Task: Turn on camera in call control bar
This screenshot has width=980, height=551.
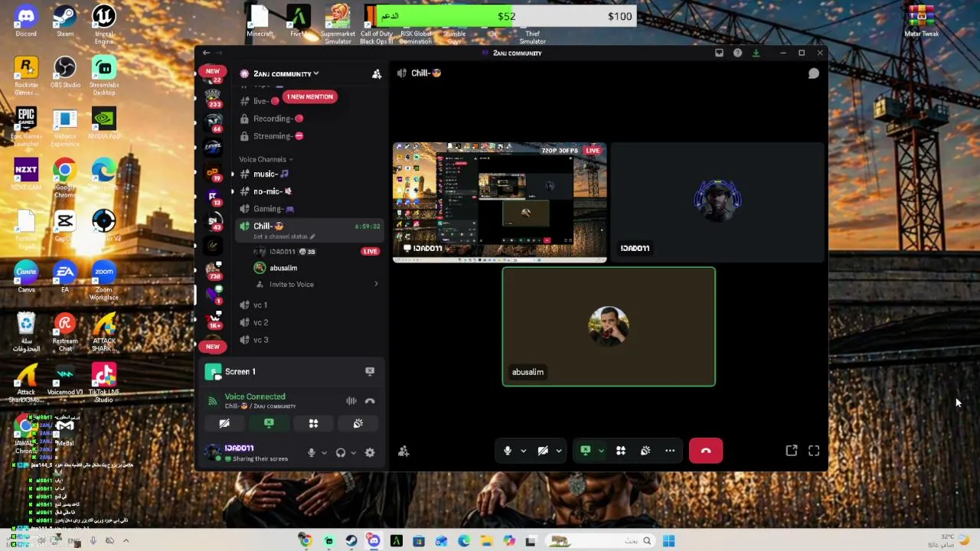Action: (x=543, y=451)
